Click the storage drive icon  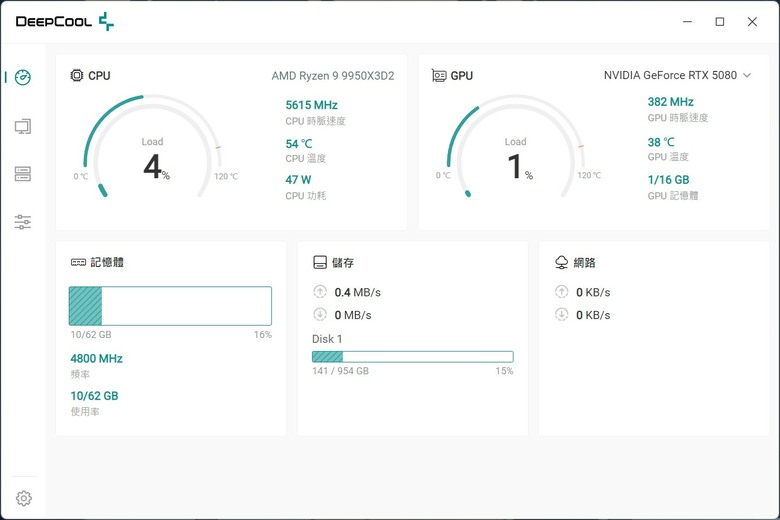[x=320, y=262]
